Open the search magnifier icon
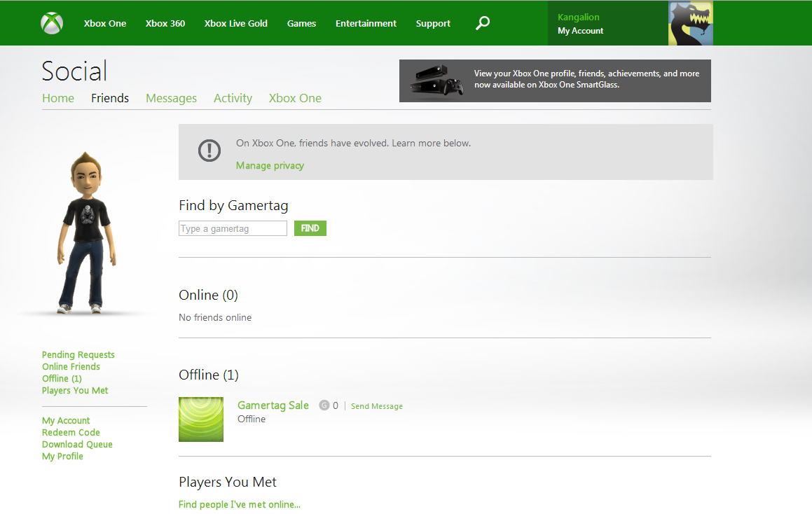 coord(483,23)
